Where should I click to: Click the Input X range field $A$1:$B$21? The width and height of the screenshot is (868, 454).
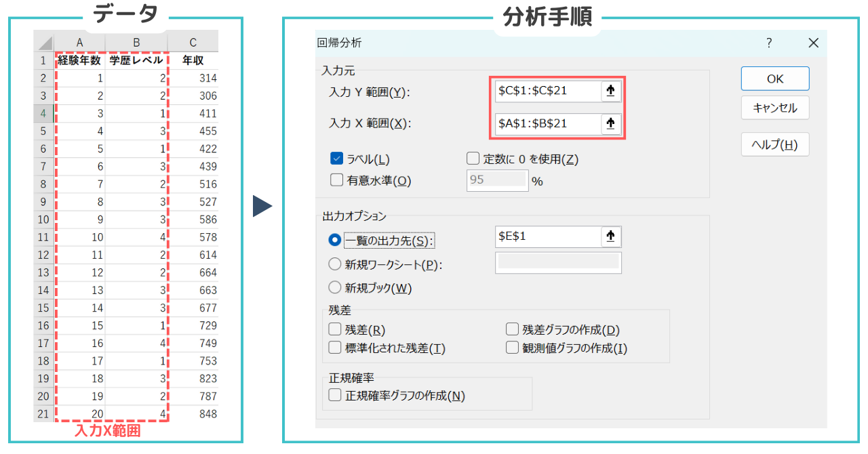point(548,123)
